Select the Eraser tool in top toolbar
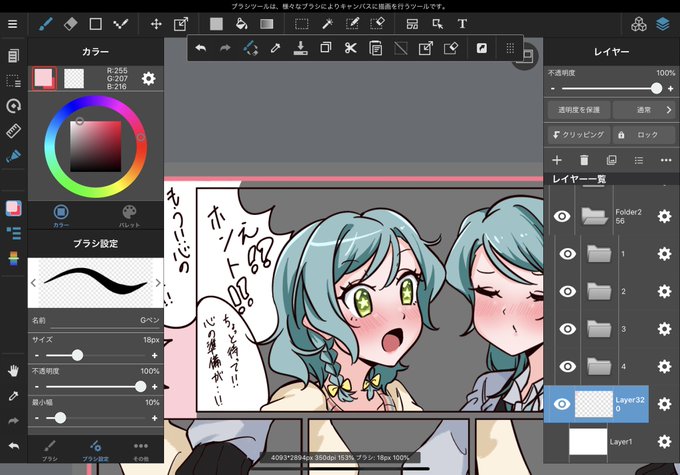 (x=71, y=24)
